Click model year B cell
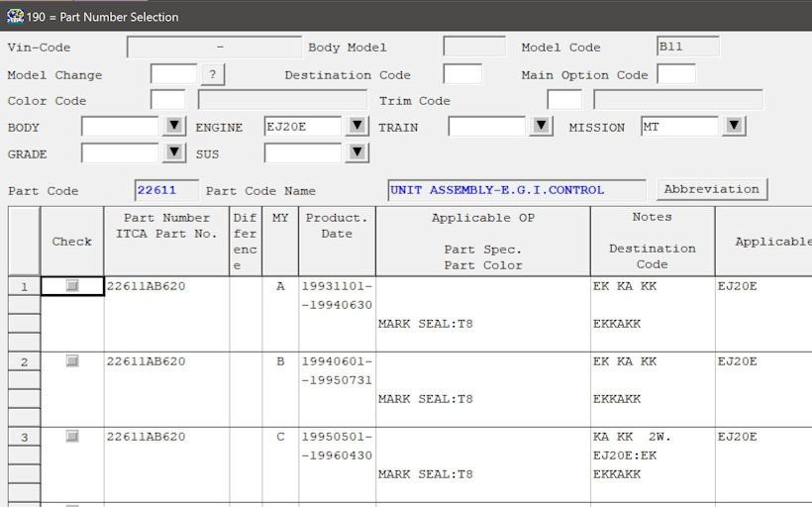This screenshot has width=812, height=507. click(280, 361)
